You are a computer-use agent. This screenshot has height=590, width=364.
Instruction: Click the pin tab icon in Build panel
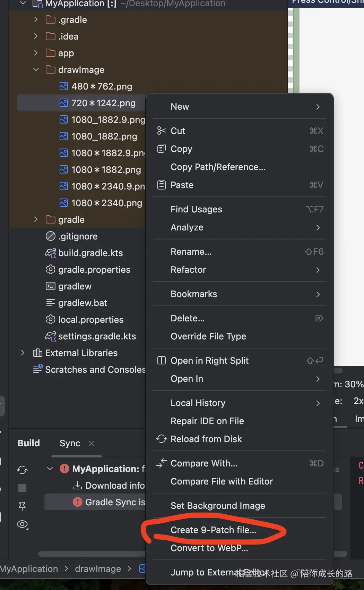coord(22,506)
